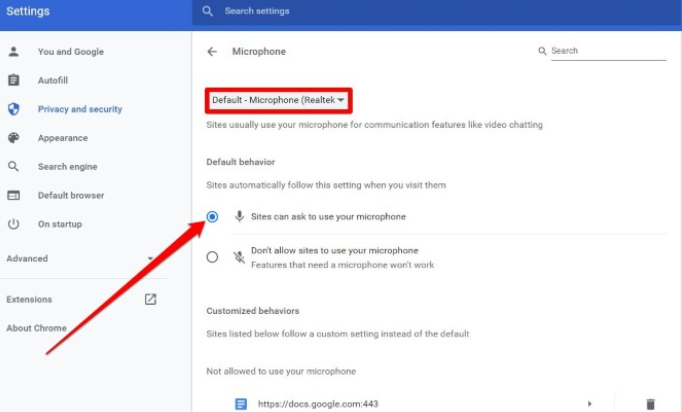This screenshot has height=412, width=682.
Task: Open About Chrome page
Action: pos(37,328)
